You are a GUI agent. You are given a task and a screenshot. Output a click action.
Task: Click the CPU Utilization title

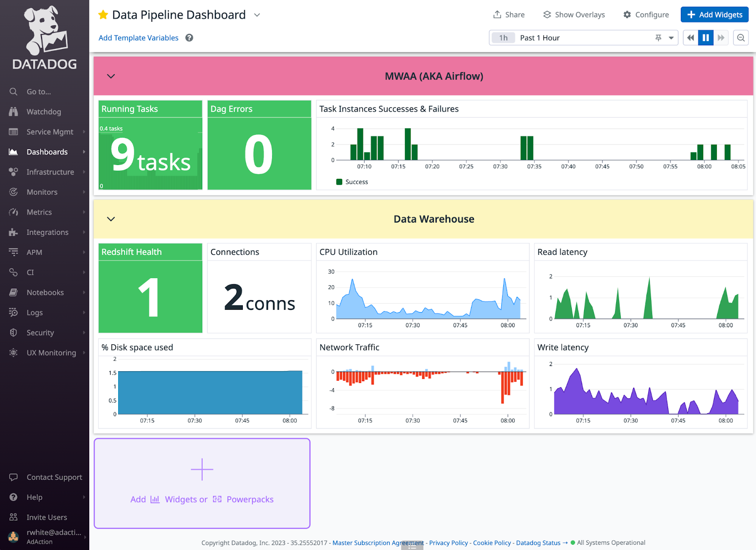[348, 252]
